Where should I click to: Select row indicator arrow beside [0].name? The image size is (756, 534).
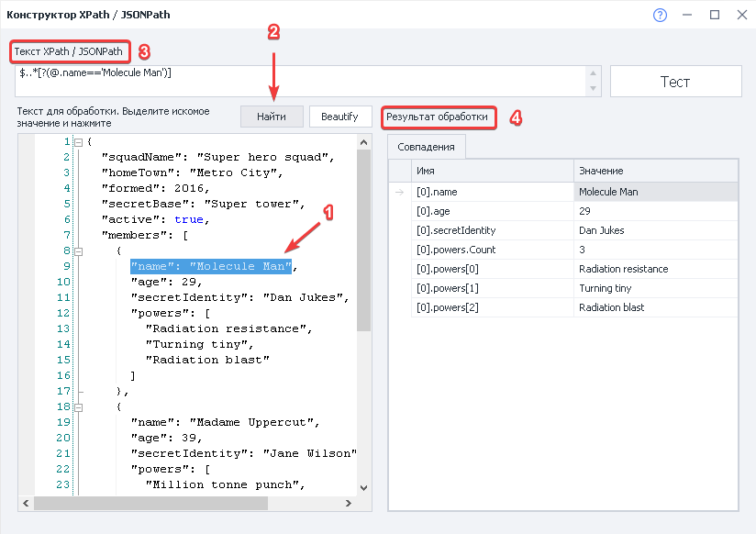tap(399, 192)
